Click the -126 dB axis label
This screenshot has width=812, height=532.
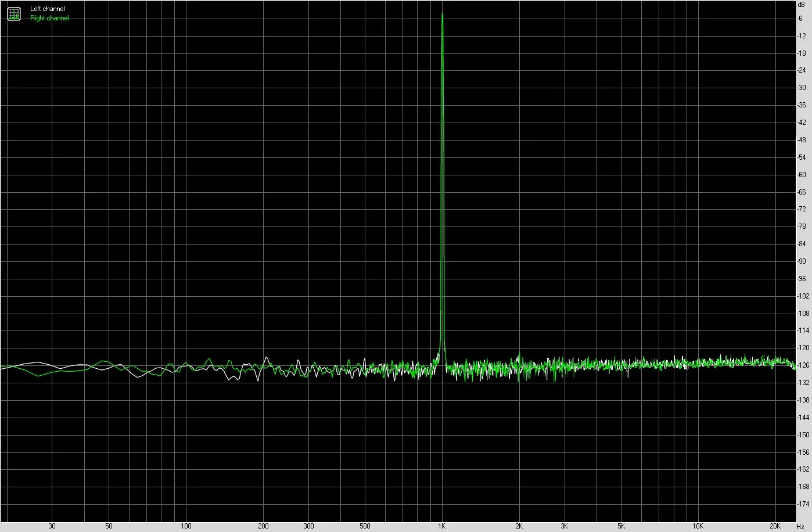click(x=802, y=365)
